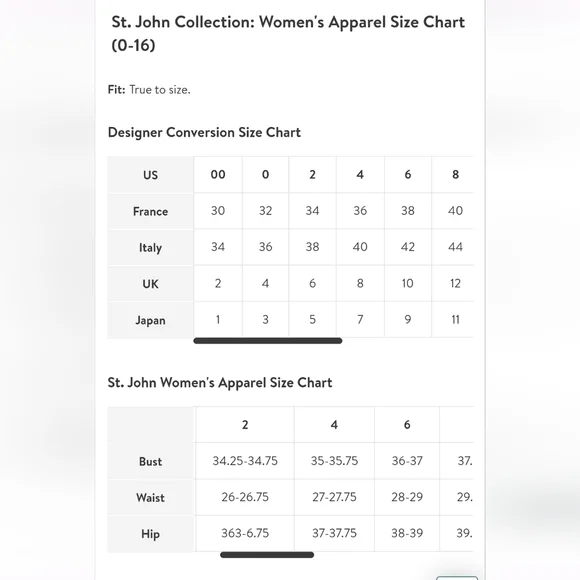Image resolution: width=580 pixels, height=580 pixels.
Task: Select the hip 38-39 cell
Action: pos(407,533)
